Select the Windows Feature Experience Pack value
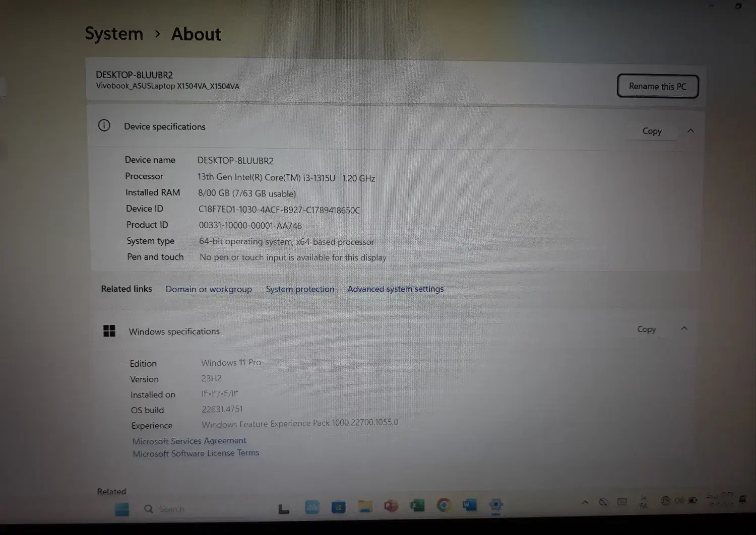Image resolution: width=756 pixels, height=535 pixels. point(300,423)
